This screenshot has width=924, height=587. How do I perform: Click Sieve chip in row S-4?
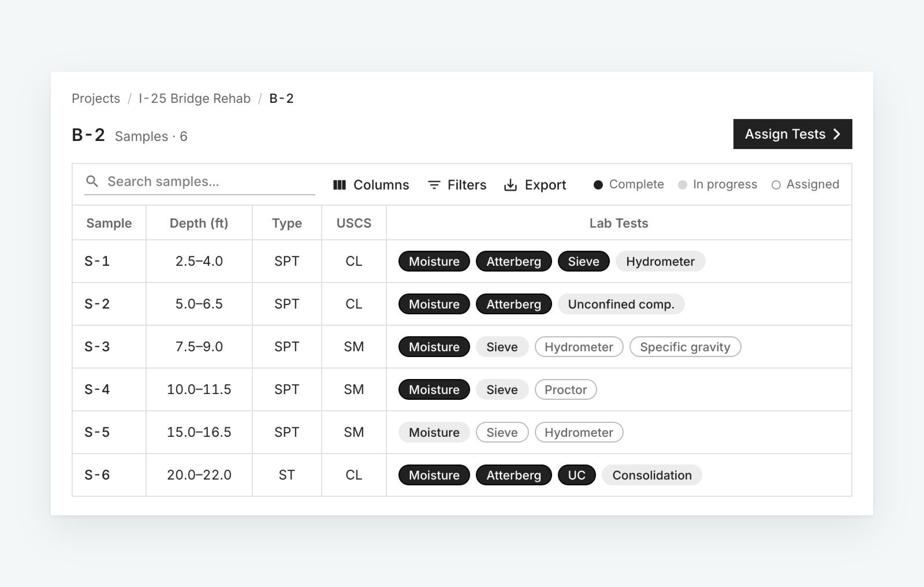(502, 389)
